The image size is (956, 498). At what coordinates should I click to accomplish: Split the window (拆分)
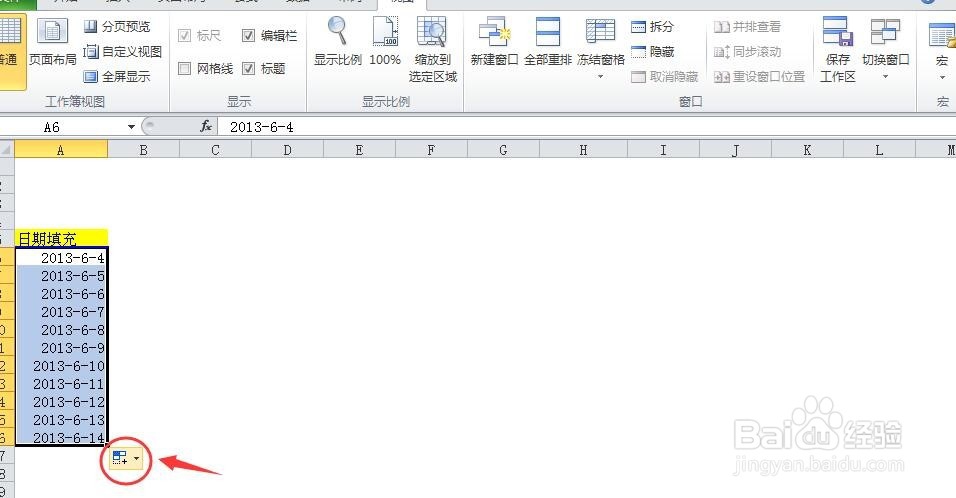pyautogui.click(x=652, y=26)
